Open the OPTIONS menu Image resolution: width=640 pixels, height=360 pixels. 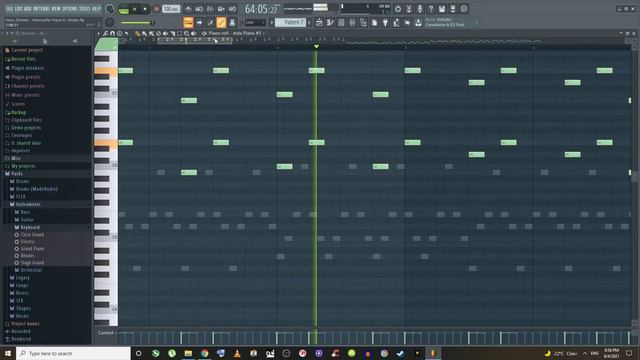71,9
